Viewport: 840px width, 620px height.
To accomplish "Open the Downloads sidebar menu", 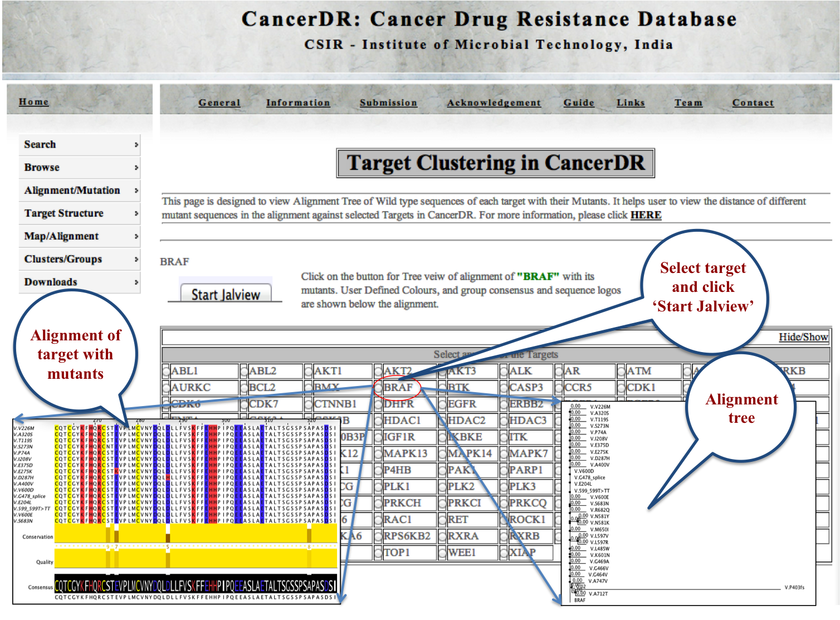I will point(79,282).
